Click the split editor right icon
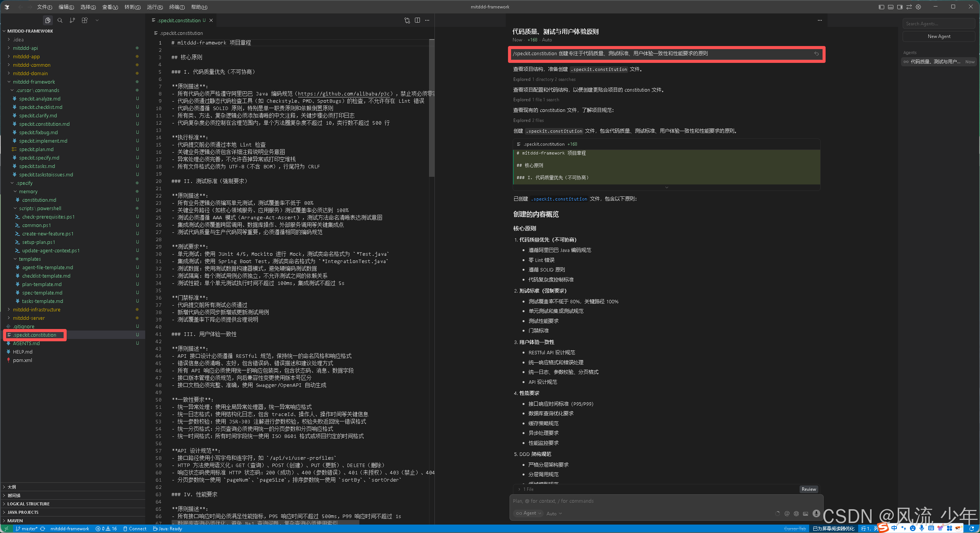 pos(417,20)
